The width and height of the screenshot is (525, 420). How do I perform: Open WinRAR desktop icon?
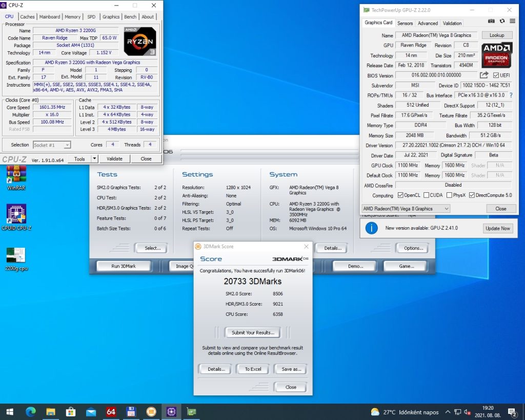(16, 178)
